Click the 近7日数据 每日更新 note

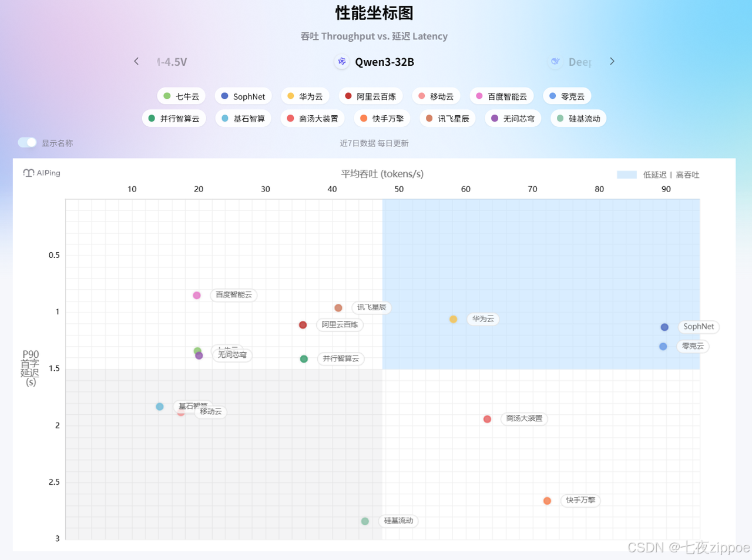(374, 143)
